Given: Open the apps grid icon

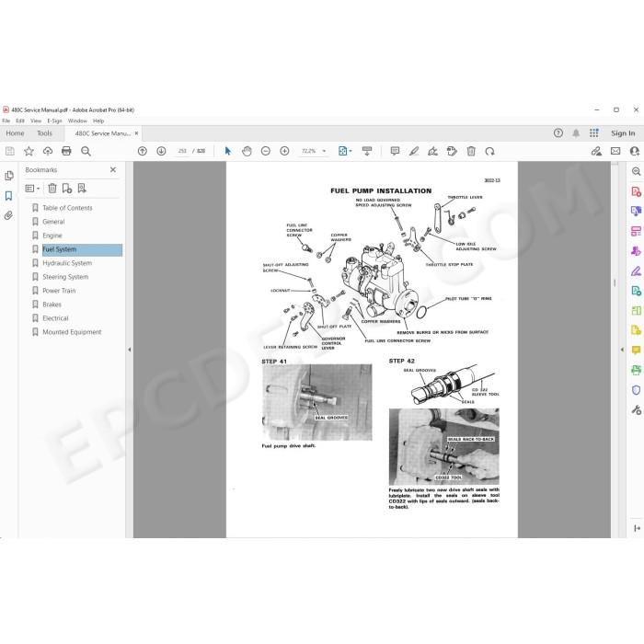Looking at the screenshot, I should point(594,133).
